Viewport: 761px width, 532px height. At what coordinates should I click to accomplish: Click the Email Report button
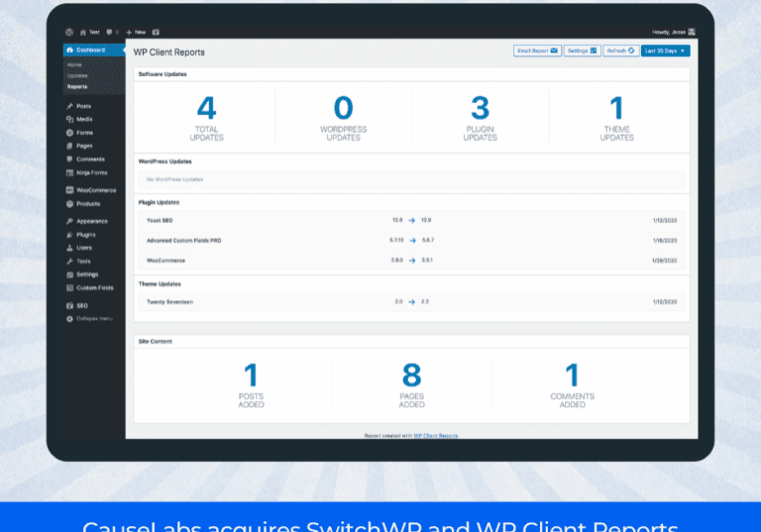537,51
